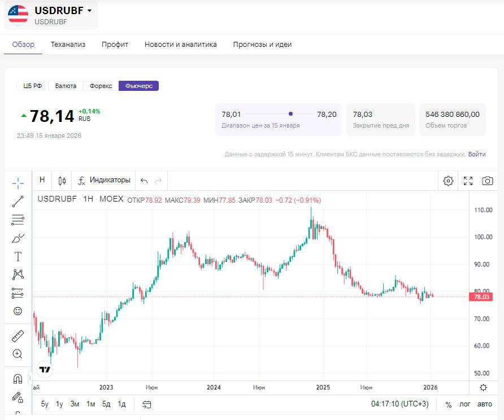The width and height of the screenshot is (504, 420).
Task: Open the Индикаторы indicators menu
Action: [105, 180]
